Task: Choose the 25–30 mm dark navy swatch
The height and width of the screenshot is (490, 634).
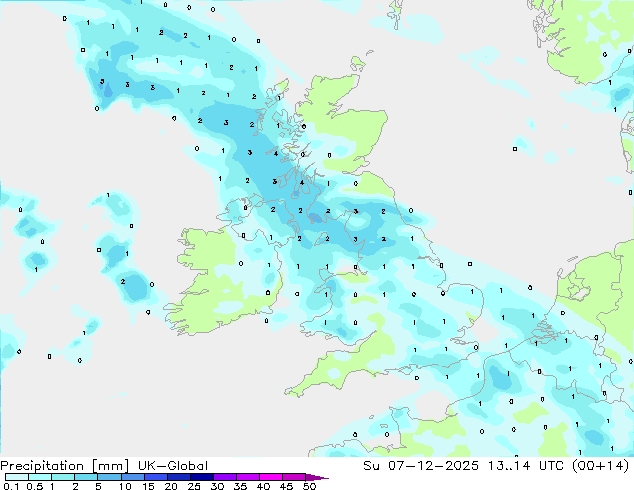Action: tap(202, 477)
